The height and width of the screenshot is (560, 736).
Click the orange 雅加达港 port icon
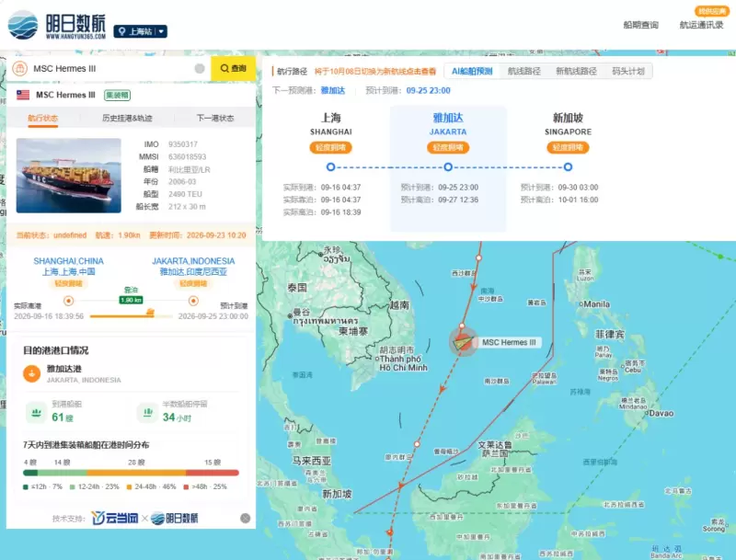point(32,374)
